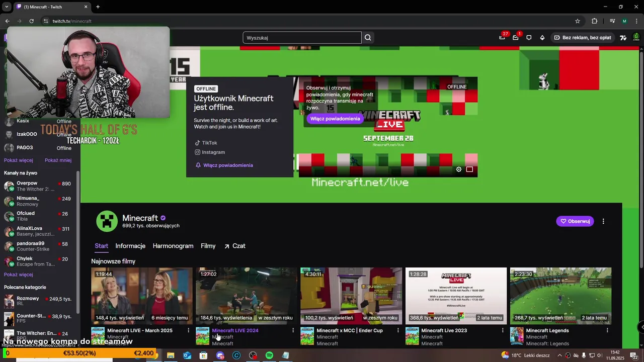Image resolution: width=644 pixels, height=362 pixels.
Task: Open the Chrome three-dot menu
Action: click(636, 21)
